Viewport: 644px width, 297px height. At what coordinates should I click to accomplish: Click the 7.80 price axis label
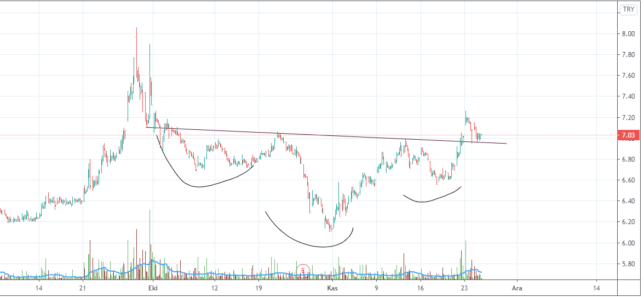point(629,55)
